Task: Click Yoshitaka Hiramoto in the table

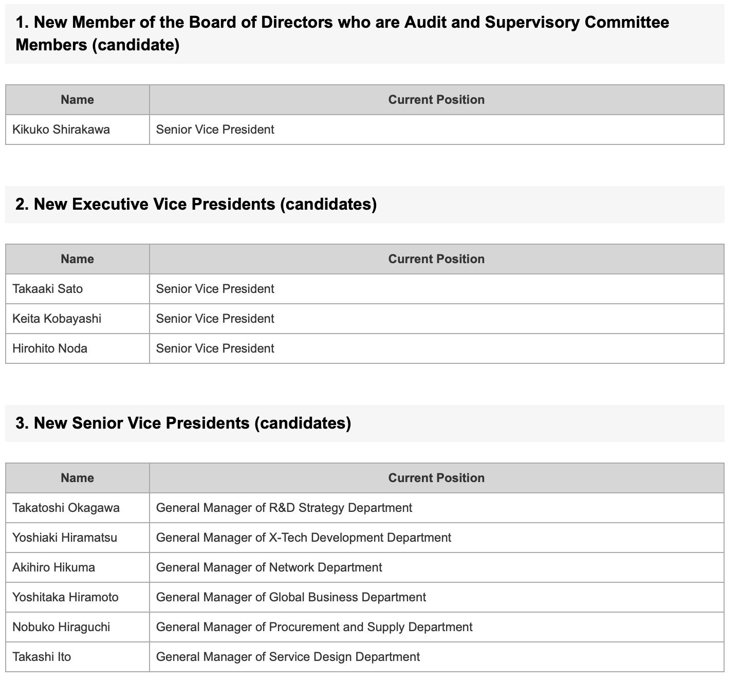Action: click(x=65, y=597)
